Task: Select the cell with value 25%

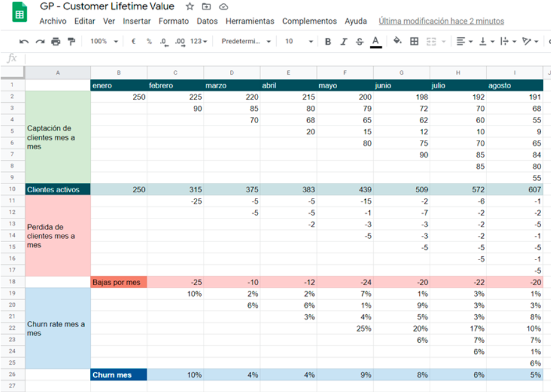Action: pos(345,329)
